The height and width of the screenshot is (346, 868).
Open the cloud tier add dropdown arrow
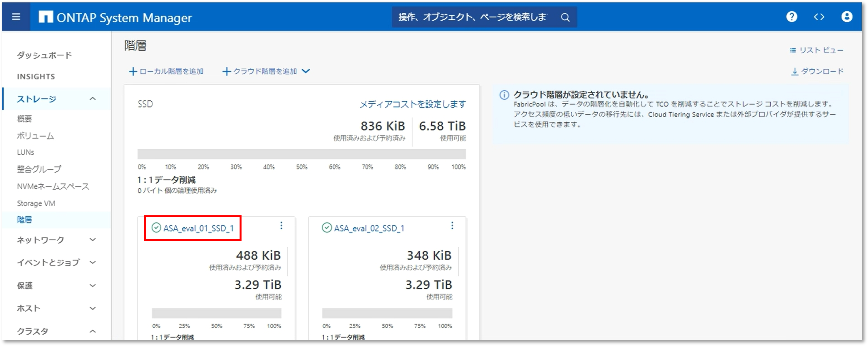(305, 71)
